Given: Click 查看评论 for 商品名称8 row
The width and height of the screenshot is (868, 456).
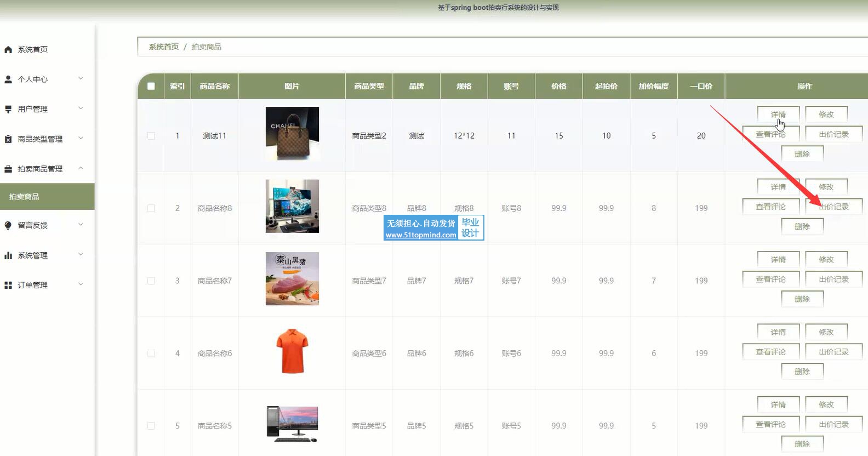Looking at the screenshot, I should (x=770, y=207).
